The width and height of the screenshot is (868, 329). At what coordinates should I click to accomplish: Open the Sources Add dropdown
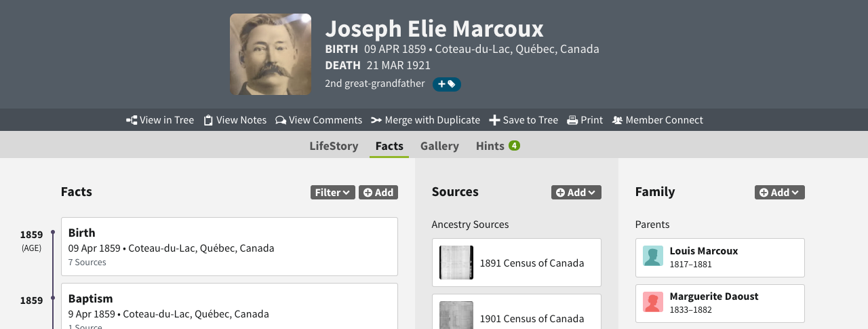(576, 193)
